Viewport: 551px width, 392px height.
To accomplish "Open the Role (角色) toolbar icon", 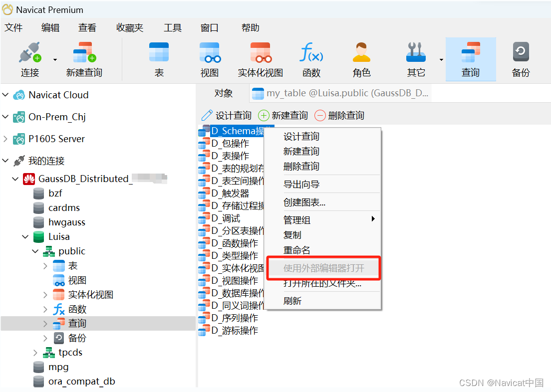I will 361,52.
